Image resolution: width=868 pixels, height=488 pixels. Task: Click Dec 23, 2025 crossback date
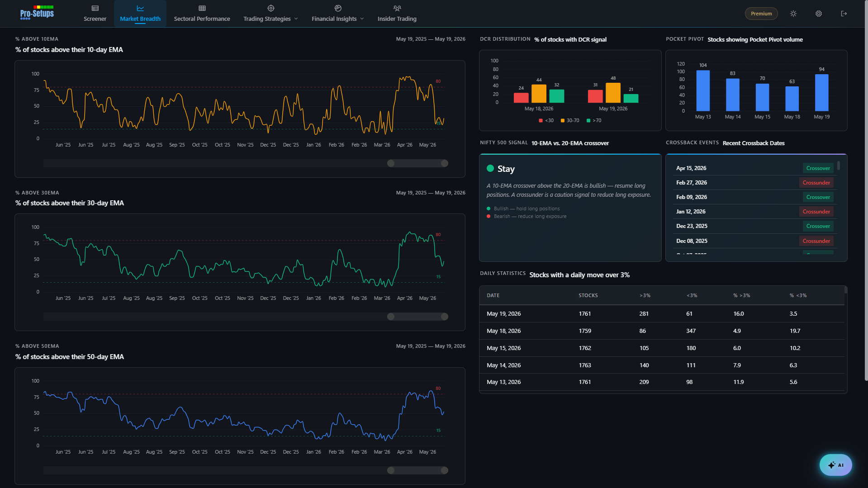click(x=692, y=226)
